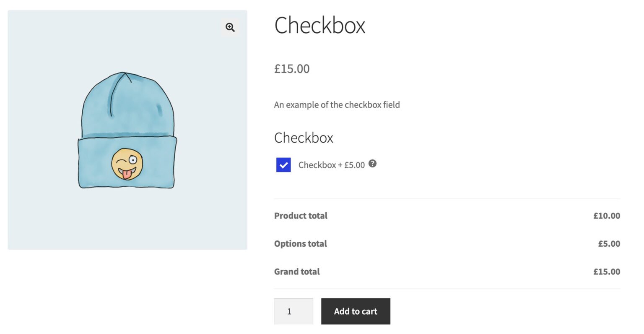The image size is (644, 334).
Task: Click the Add to cart button
Action: (x=355, y=311)
